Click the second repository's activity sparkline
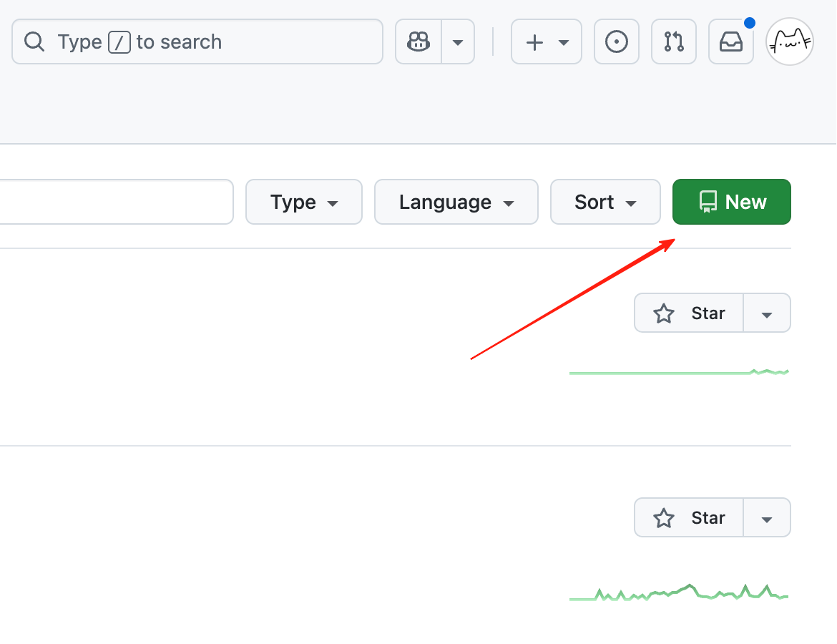The image size is (837, 644). tap(678, 594)
